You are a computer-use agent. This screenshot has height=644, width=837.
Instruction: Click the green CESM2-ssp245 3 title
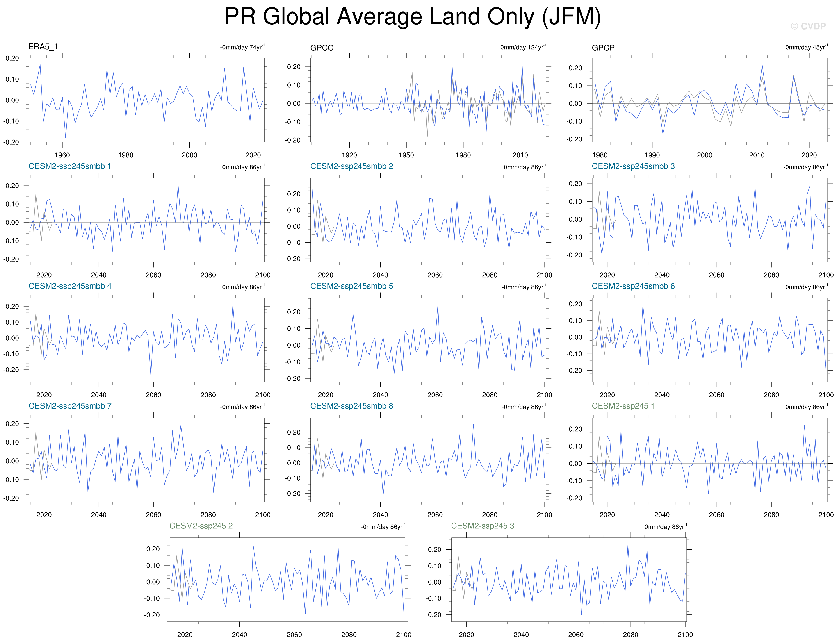pos(482,526)
